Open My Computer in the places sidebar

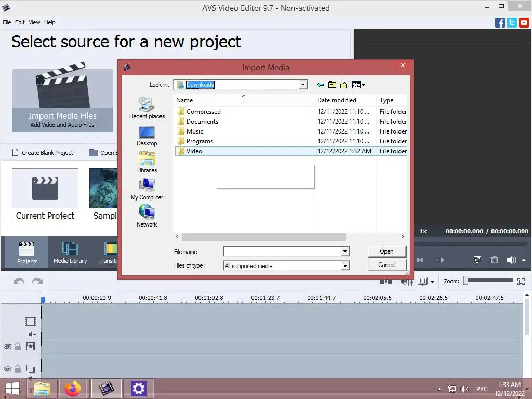tap(147, 190)
